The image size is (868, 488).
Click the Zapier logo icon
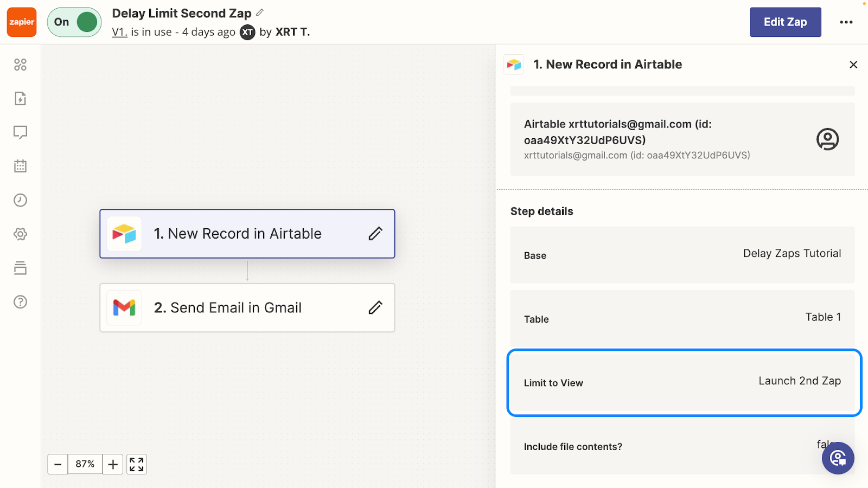pos(22,22)
